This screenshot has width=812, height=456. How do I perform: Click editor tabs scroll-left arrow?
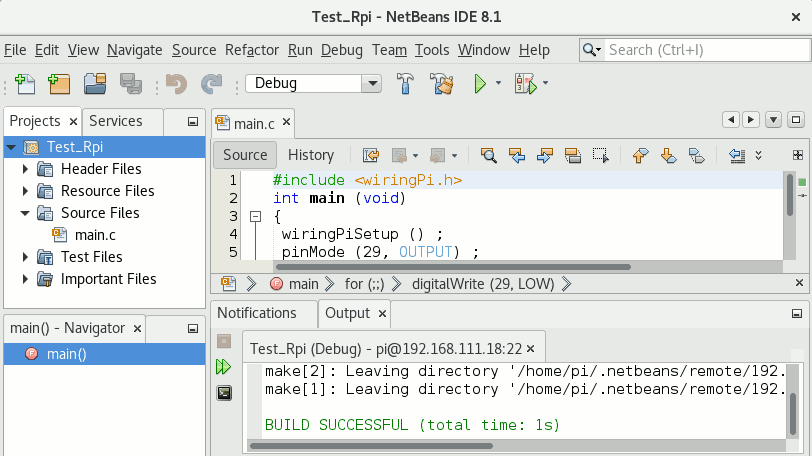731,120
